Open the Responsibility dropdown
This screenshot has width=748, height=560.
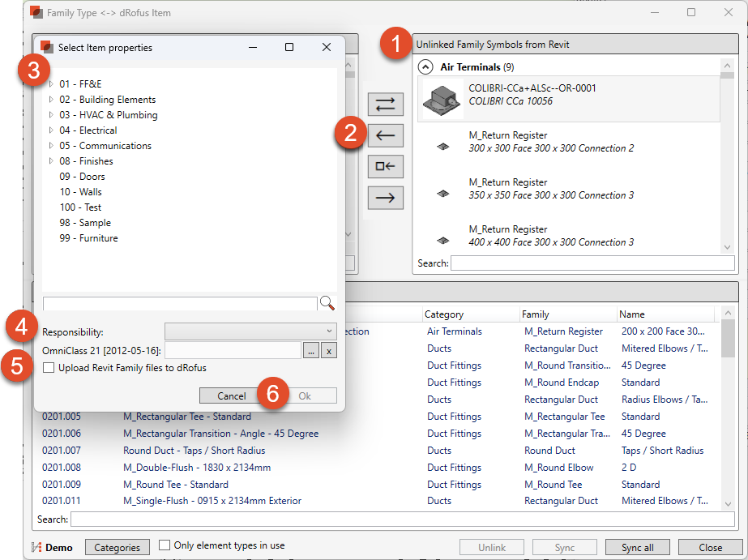pyautogui.click(x=250, y=331)
